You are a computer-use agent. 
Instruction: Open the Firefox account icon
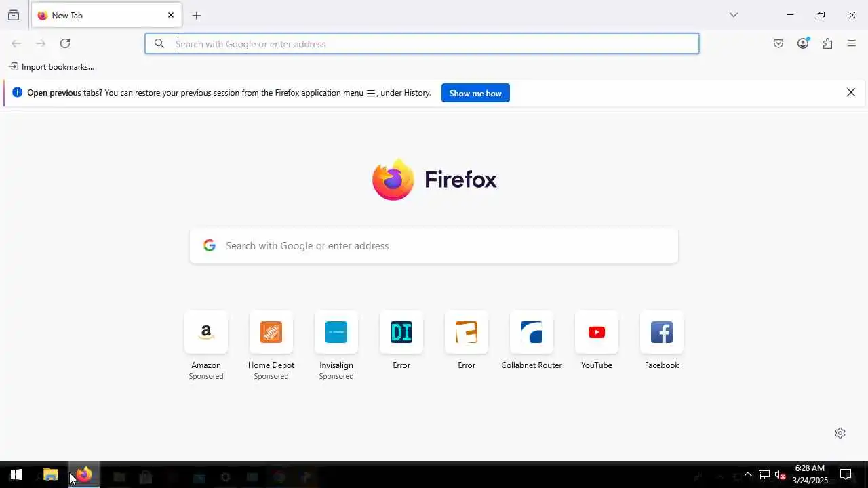click(x=803, y=43)
